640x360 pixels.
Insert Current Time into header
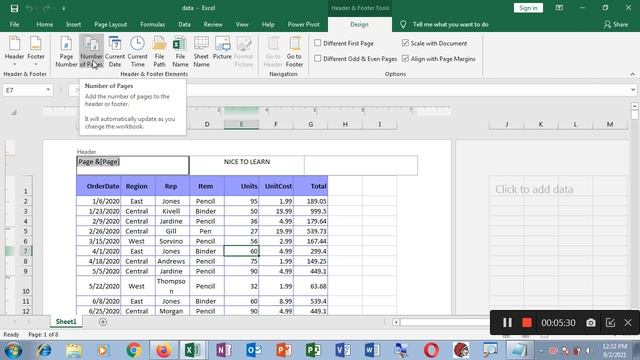tap(137, 51)
